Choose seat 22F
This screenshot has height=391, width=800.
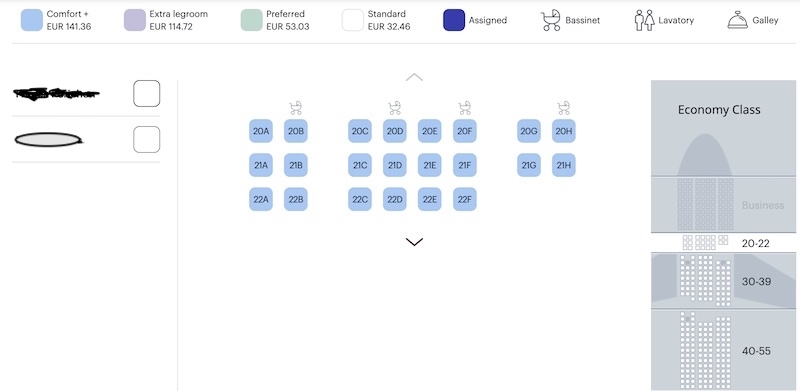coord(464,199)
